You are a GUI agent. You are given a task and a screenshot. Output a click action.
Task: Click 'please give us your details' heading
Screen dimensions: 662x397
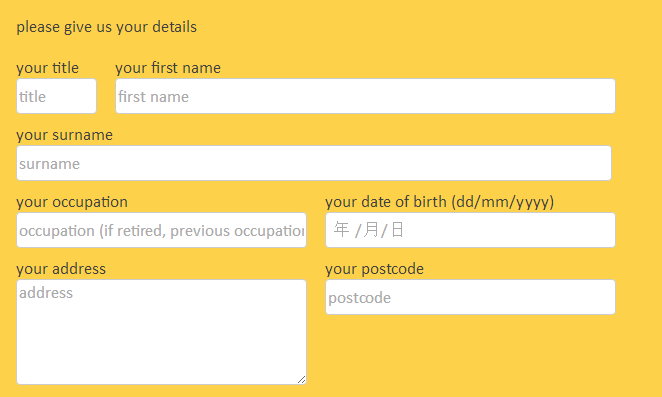[x=107, y=27]
